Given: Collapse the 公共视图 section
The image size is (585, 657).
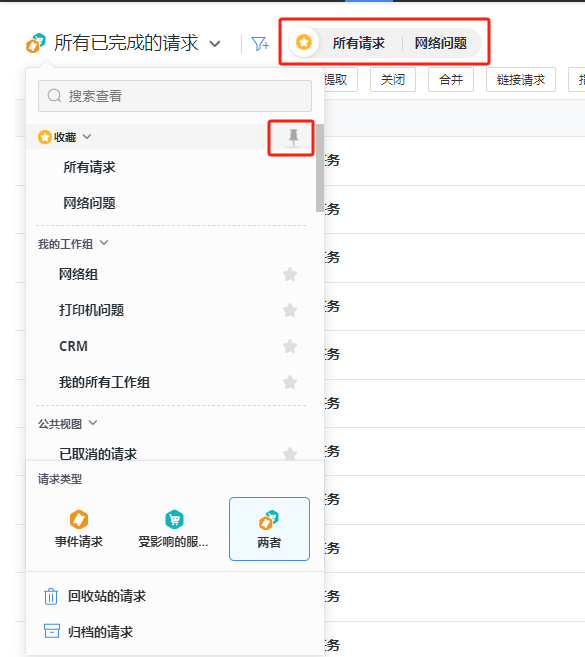Looking at the screenshot, I should pyautogui.click(x=93, y=423).
